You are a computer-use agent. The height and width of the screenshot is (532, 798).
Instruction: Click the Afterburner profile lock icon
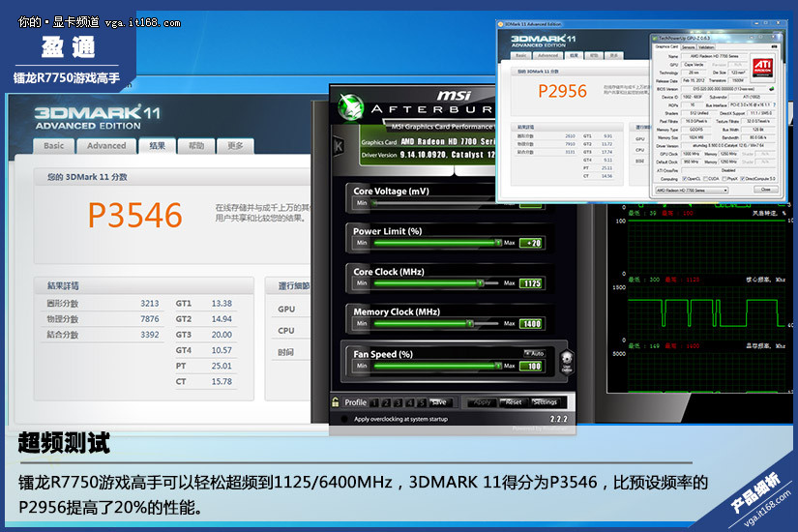pyautogui.click(x=335, y=402)
